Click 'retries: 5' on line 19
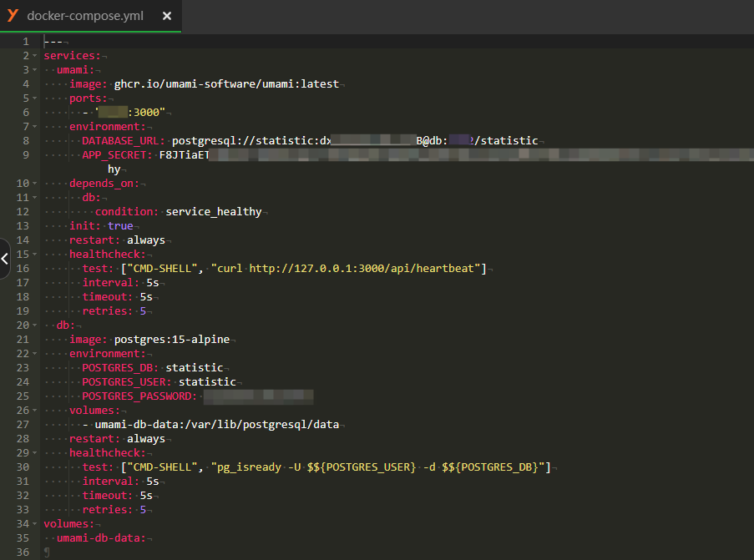Image resolution: width=754 pixels, height=560 pixels. (x=114, y=311)
